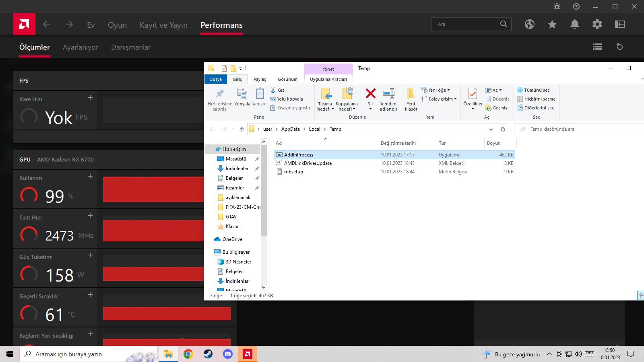Create a new folder with Yeni klasör
Screen dimensions: 644x362
(x=411, y=99)
